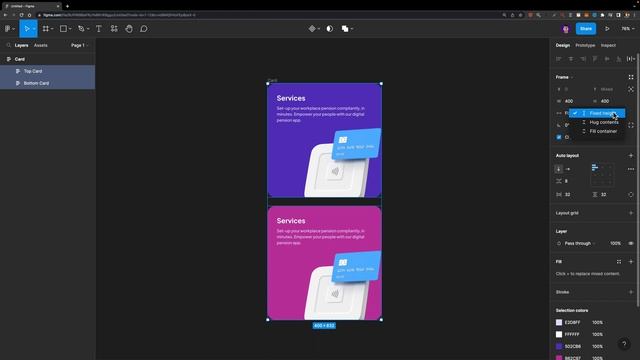Click resize to fit icon in Frame section
This screenshot has height=360, width=640.
(631, 77)
